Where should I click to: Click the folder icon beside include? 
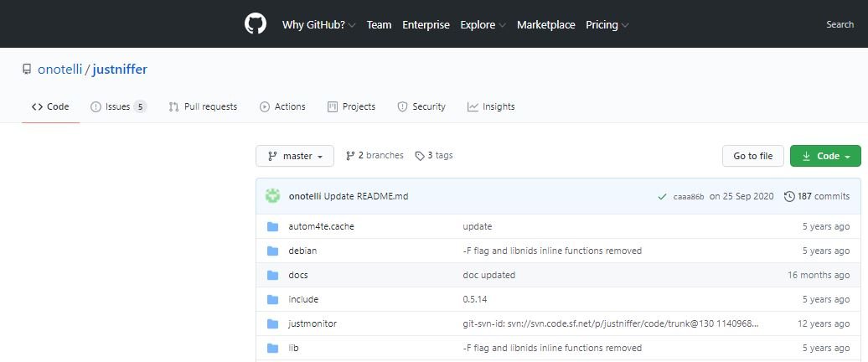tap(272, 299)
